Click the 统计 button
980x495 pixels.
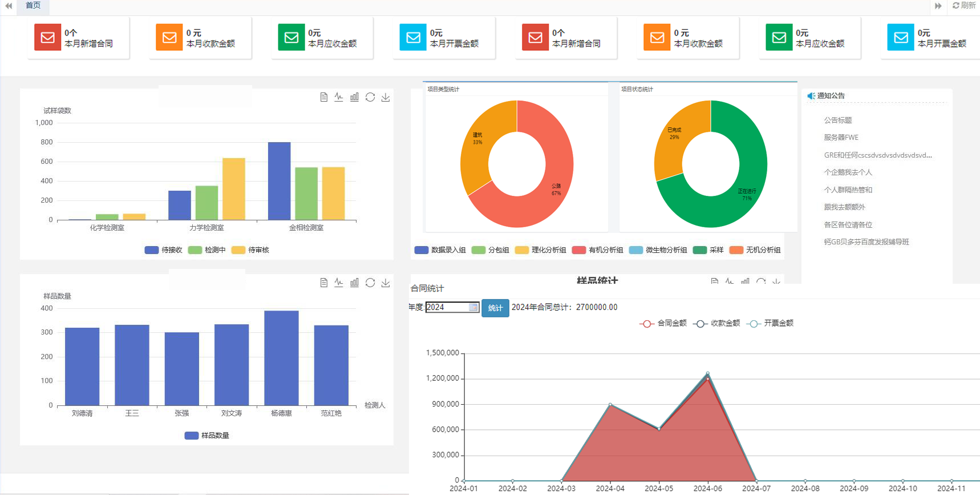495,308
